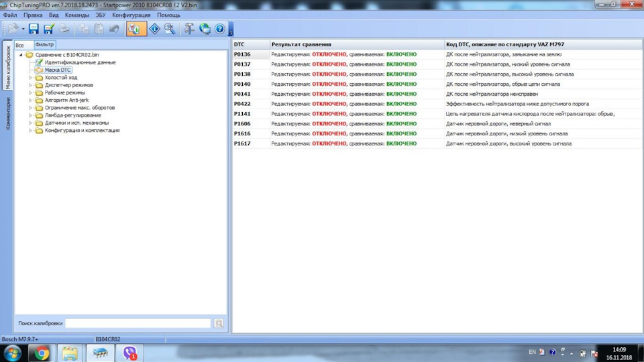
Task: Open the Файл menu
Action: 10,15
